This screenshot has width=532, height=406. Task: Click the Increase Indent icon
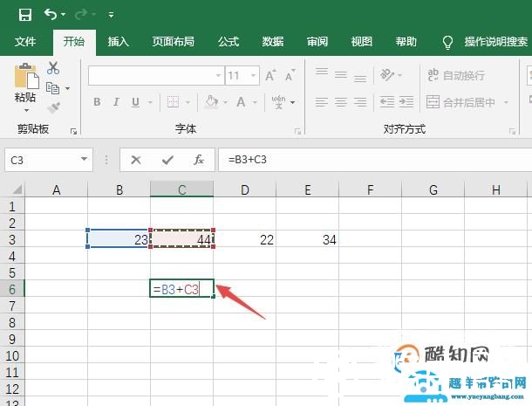[x=406, y=101]
